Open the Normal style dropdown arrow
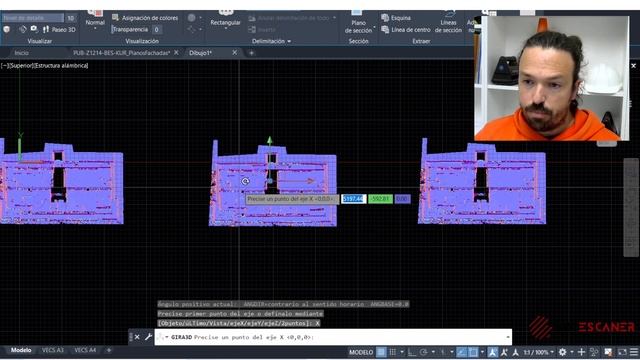The width and height of the screenshot is (640, 360). [x=95, y=28]
